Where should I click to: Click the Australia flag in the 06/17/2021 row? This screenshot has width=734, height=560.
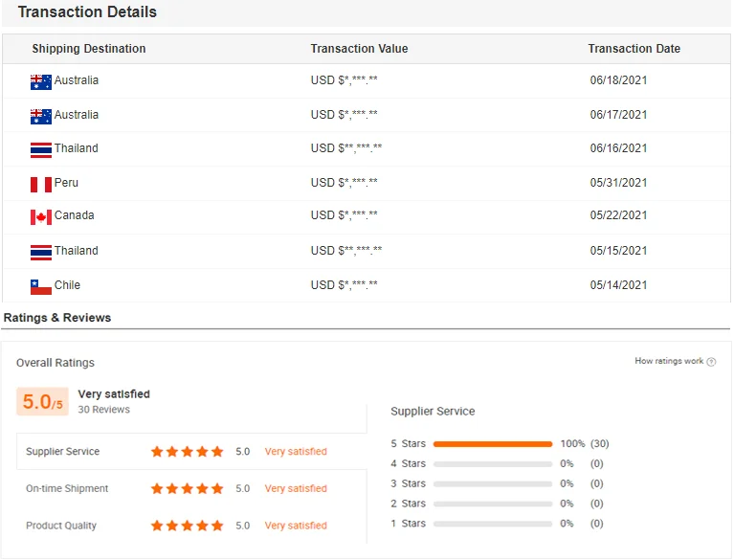(41, 117)
